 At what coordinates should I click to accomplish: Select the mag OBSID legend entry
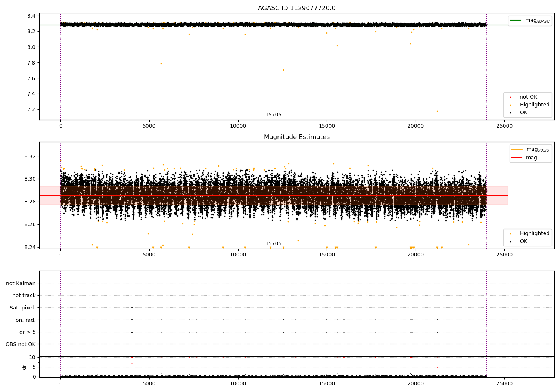tap(531, 149)
